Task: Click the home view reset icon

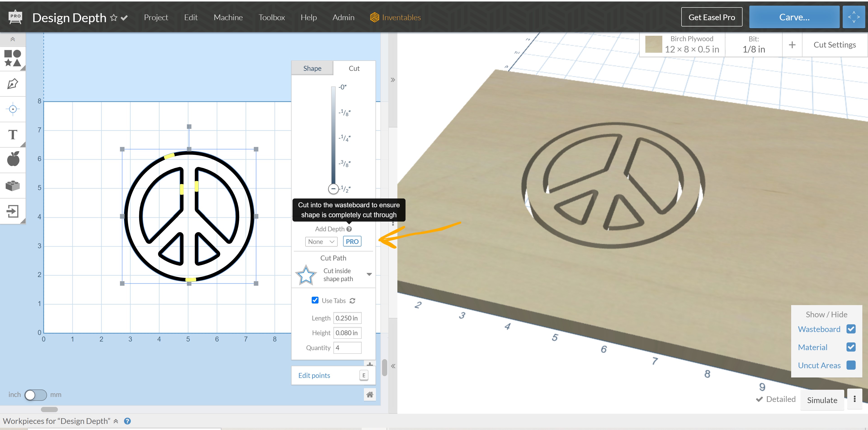Action: 370,394
